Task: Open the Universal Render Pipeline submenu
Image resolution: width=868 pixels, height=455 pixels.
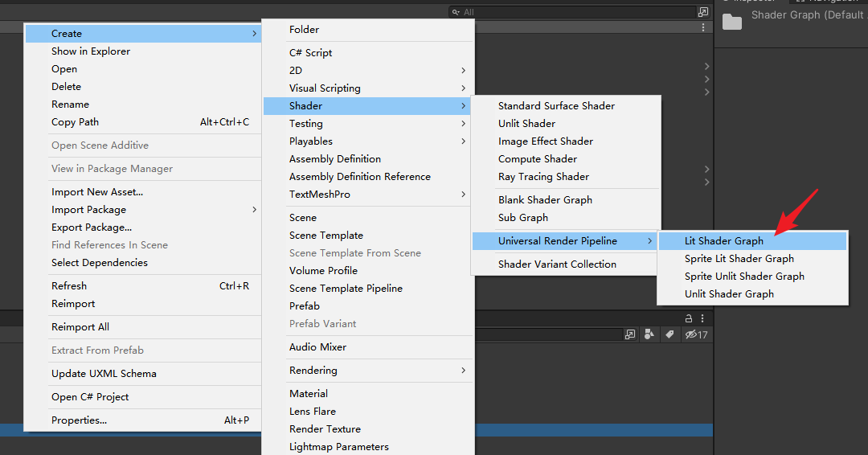Action: tap(565, 241)
